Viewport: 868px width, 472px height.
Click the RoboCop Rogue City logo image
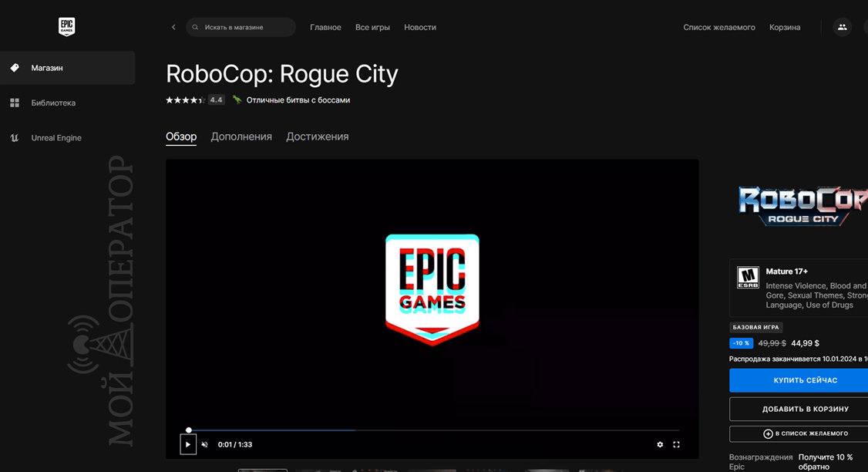(x=802, y=206)
